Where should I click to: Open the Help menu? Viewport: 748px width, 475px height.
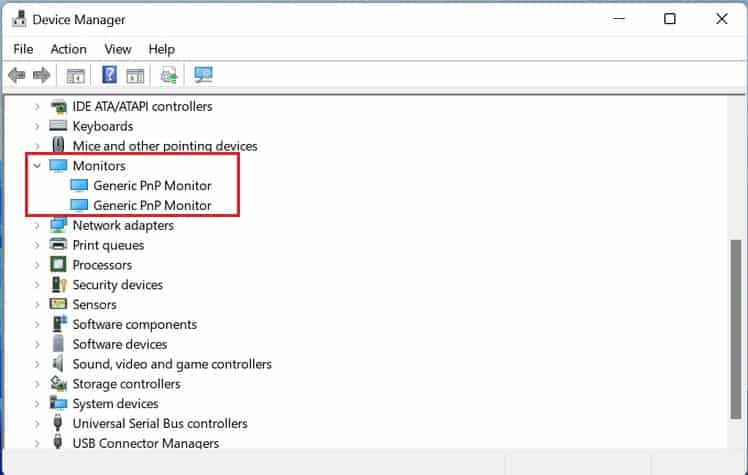click(x=162, y=49)
